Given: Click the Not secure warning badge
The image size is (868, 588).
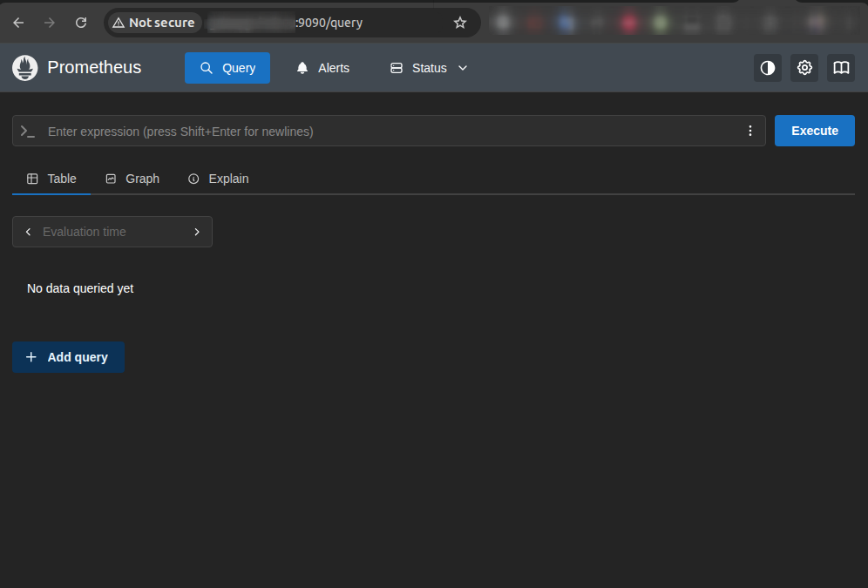Looking at the screenshot, I should pos(154,23).
